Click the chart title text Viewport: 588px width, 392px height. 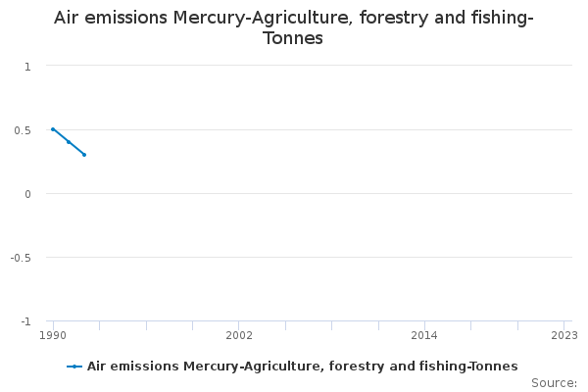point(294,28)
